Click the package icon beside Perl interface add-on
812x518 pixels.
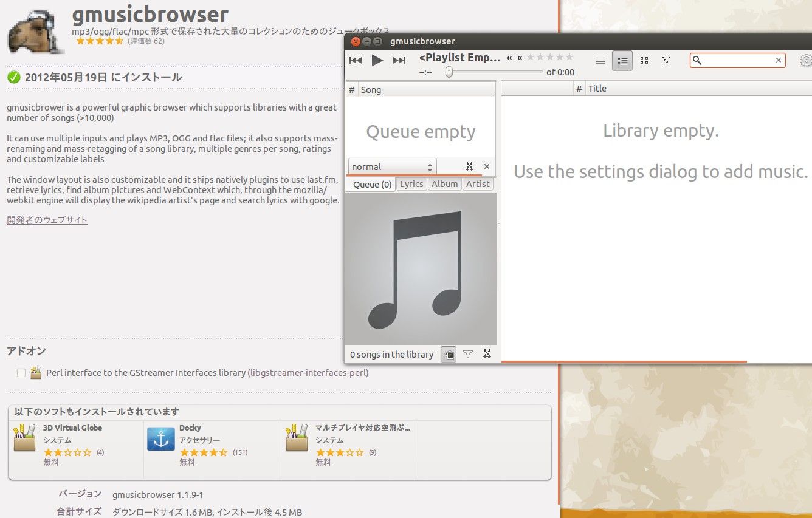[x=36, y=372]
